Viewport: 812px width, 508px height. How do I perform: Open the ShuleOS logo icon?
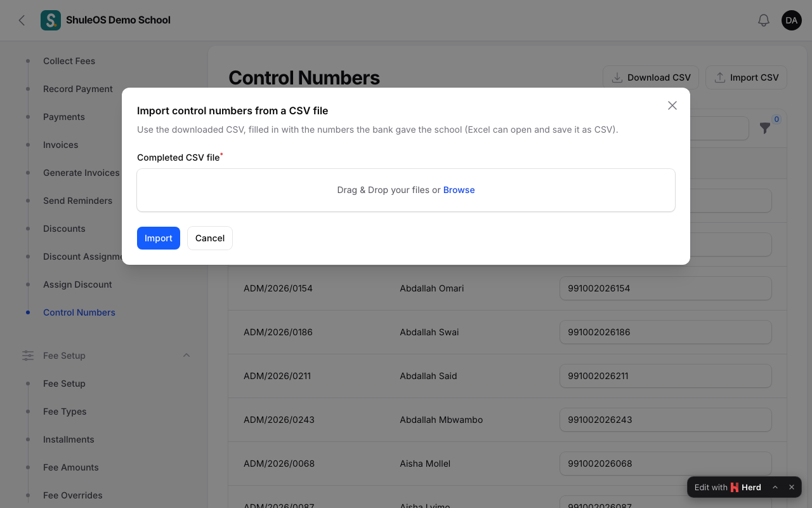tap(51, 20)
